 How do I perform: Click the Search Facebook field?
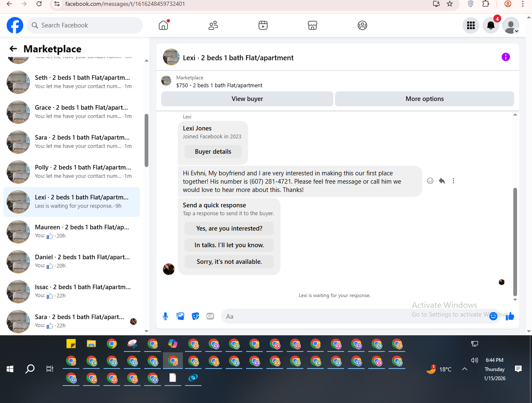tap(85, 25)
